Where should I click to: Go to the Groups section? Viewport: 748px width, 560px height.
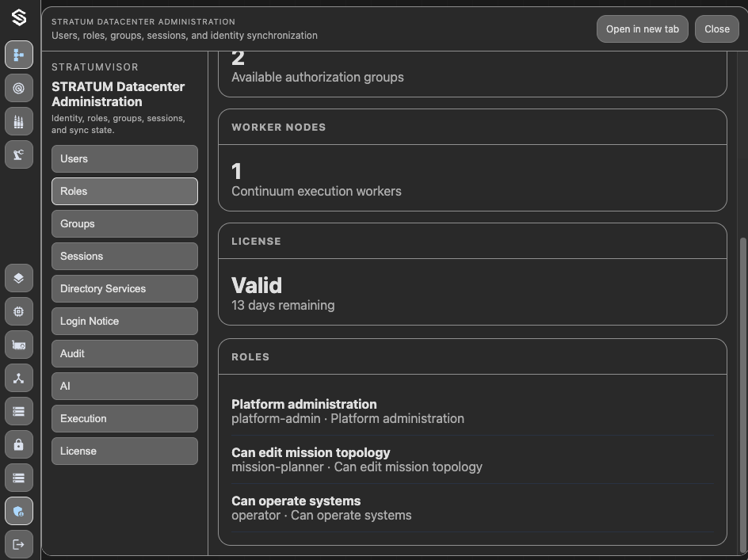pos(124,223)
